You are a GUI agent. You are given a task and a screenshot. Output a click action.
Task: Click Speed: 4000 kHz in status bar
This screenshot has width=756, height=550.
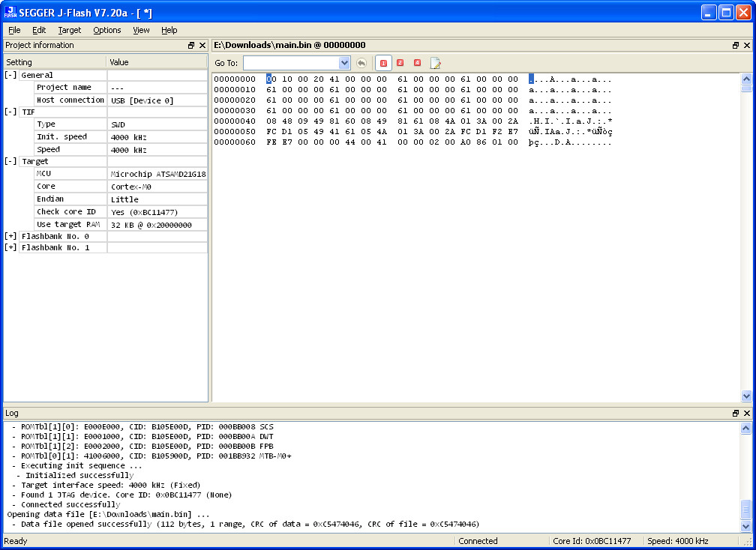[677, 541]
